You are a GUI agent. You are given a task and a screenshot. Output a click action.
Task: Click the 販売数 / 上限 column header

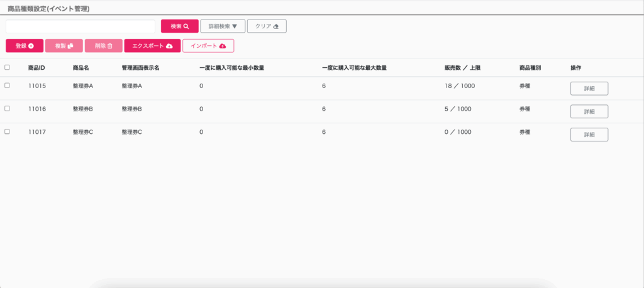click(462, 67)
